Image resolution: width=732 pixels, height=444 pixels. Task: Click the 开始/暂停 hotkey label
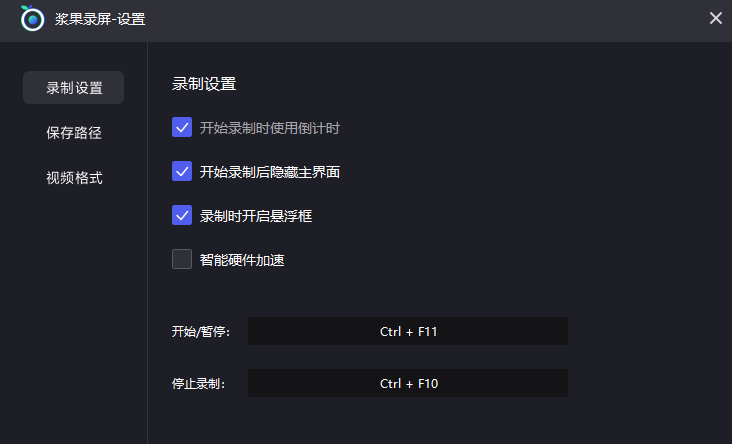(201, 331)
